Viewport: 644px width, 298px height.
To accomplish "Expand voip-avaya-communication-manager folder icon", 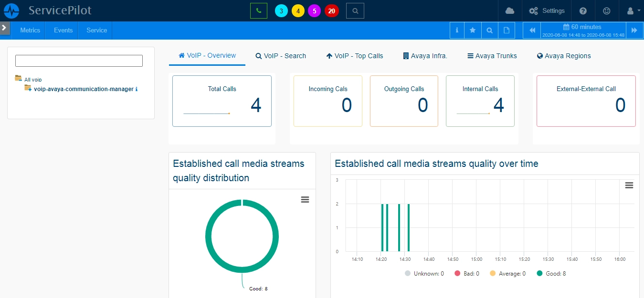I will click(28, 88).
